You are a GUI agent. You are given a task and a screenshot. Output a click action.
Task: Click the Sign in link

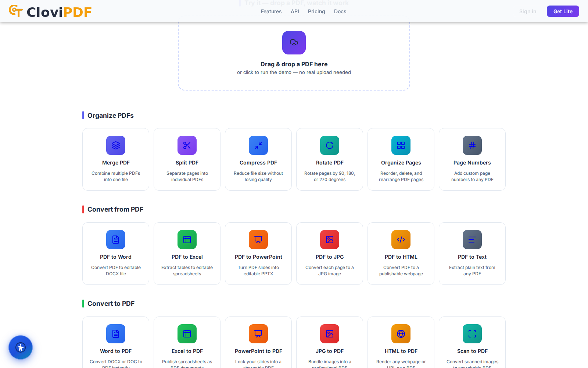pos(528,11)
